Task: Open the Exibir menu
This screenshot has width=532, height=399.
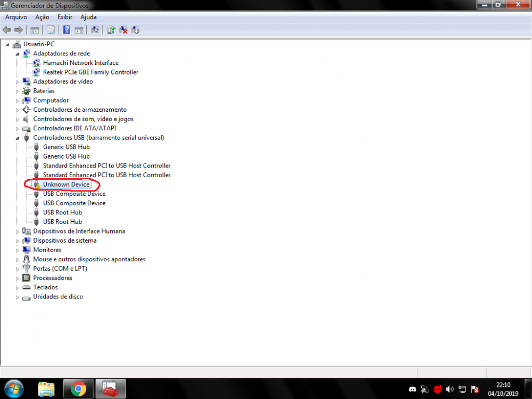Action: 65,17
